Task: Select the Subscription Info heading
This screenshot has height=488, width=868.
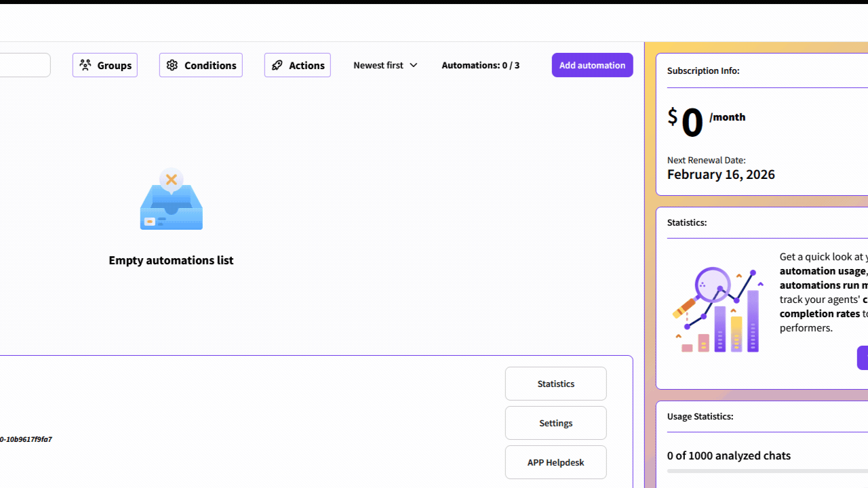Action: (703, 70)
